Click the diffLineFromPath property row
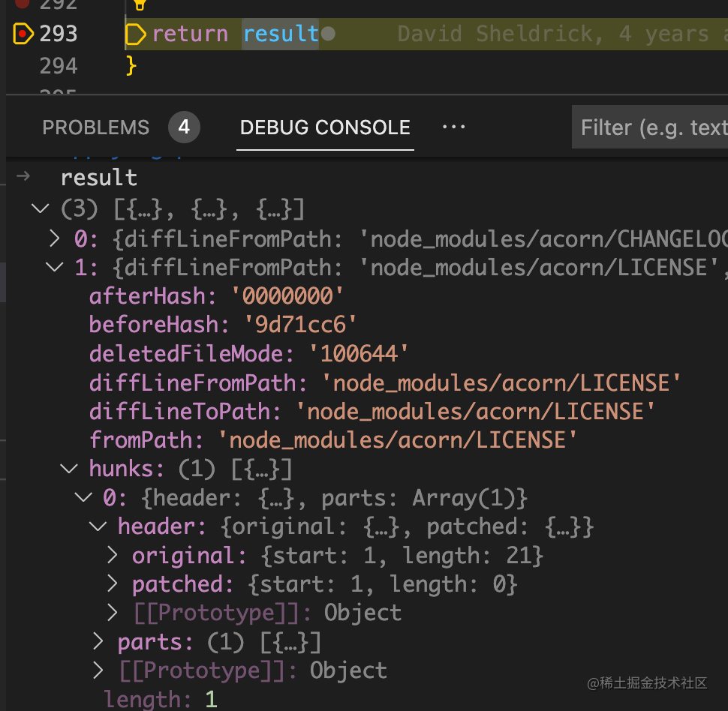Image resolution: width=728 pixels, height=711 pixels. (x=384, y=383)
